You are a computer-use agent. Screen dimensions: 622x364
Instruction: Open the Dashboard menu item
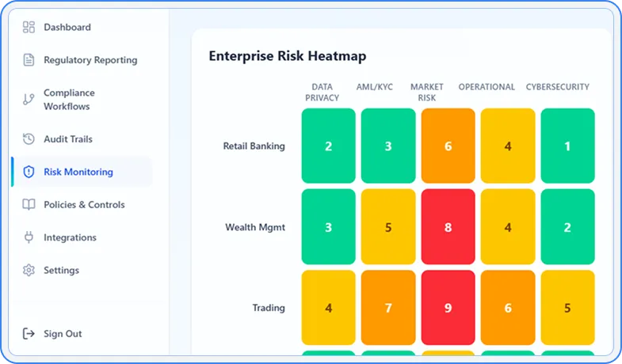(x=67, y=28)
